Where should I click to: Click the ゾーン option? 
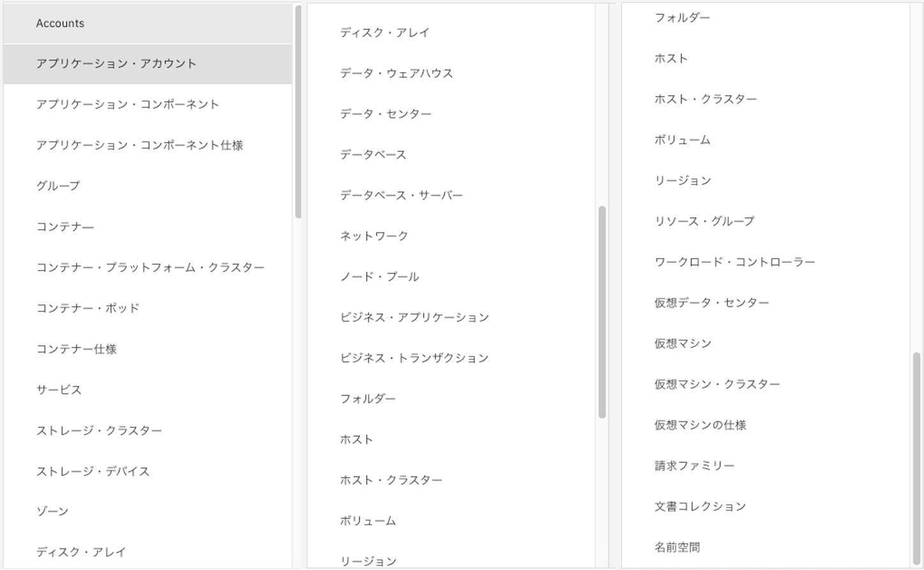tap(52, 511)
